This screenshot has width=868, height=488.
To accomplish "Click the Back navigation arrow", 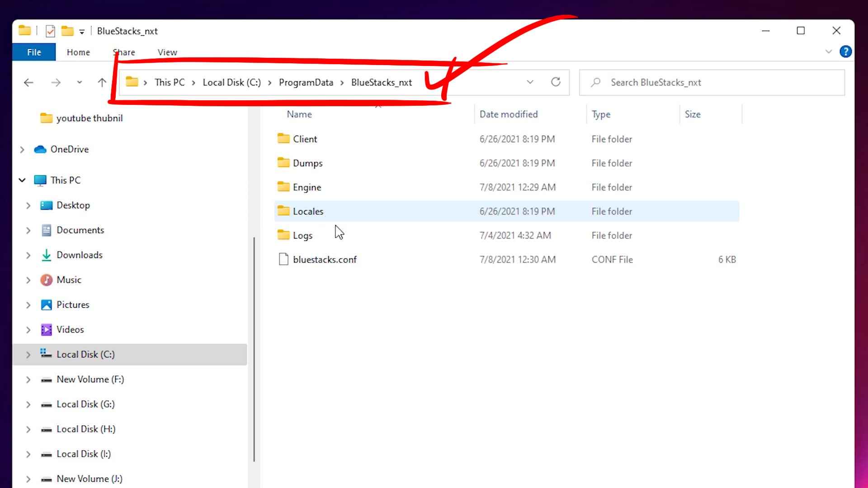I will pyautogui.click(x=28, y=82).
